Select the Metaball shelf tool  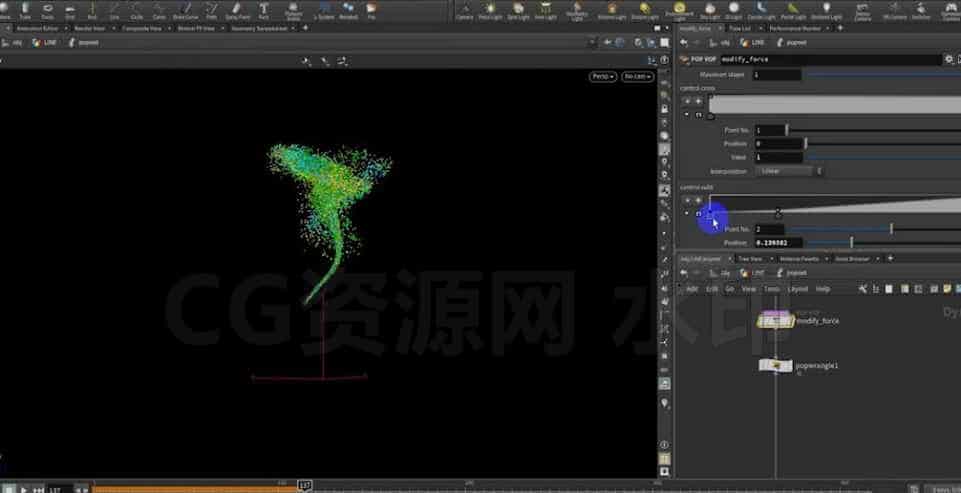pyautogui.click(x=348, y=10)
